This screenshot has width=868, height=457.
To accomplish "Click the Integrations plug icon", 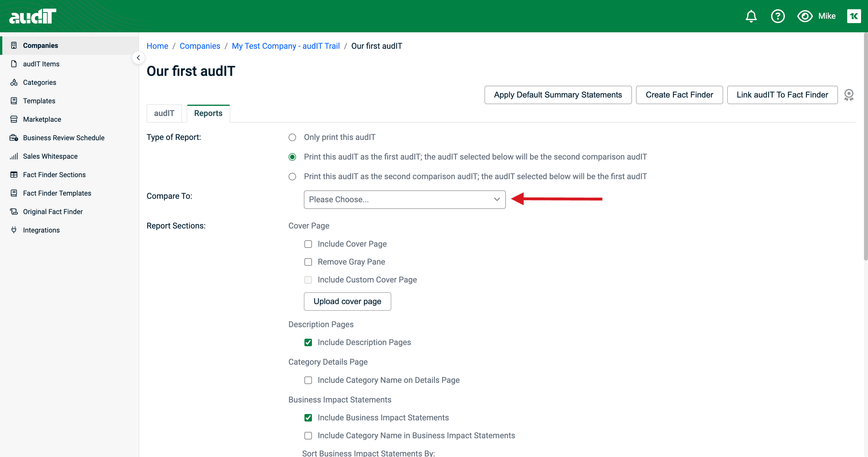I will point(14,230).
